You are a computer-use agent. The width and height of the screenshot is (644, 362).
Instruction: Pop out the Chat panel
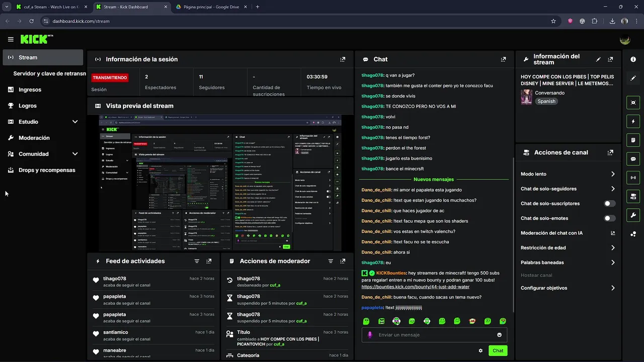503,59
